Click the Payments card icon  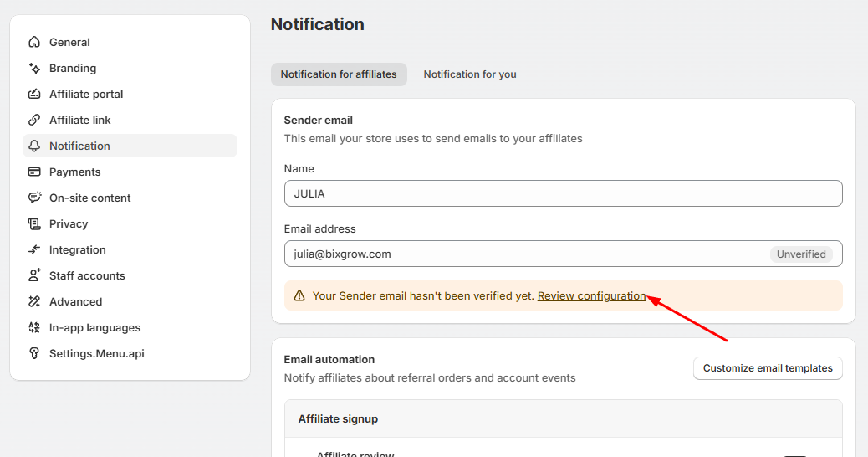point(34,172)
